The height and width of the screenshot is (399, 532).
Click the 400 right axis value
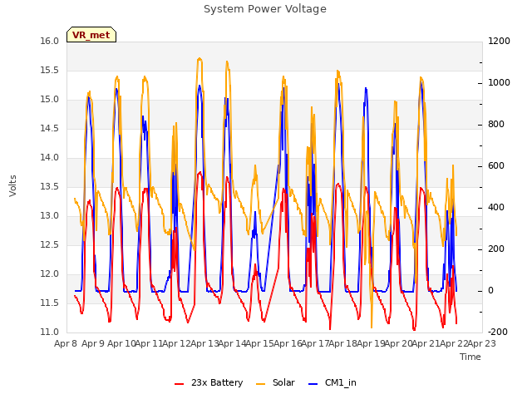pos(496,208)
